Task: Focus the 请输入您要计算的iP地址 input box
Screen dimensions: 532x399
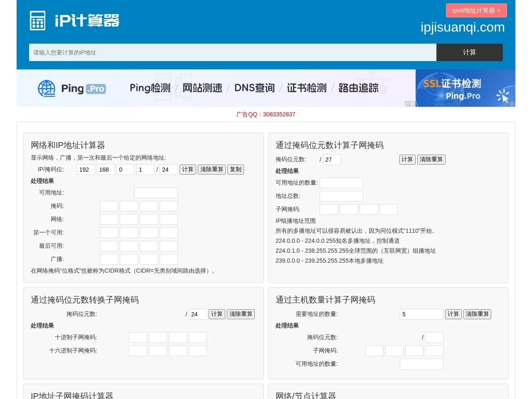Action: (x=232, y=52)
